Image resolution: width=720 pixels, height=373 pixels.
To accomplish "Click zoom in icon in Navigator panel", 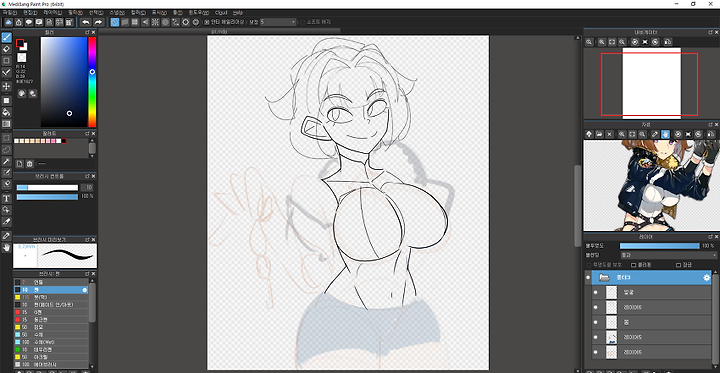I will (x=602, y=42).
